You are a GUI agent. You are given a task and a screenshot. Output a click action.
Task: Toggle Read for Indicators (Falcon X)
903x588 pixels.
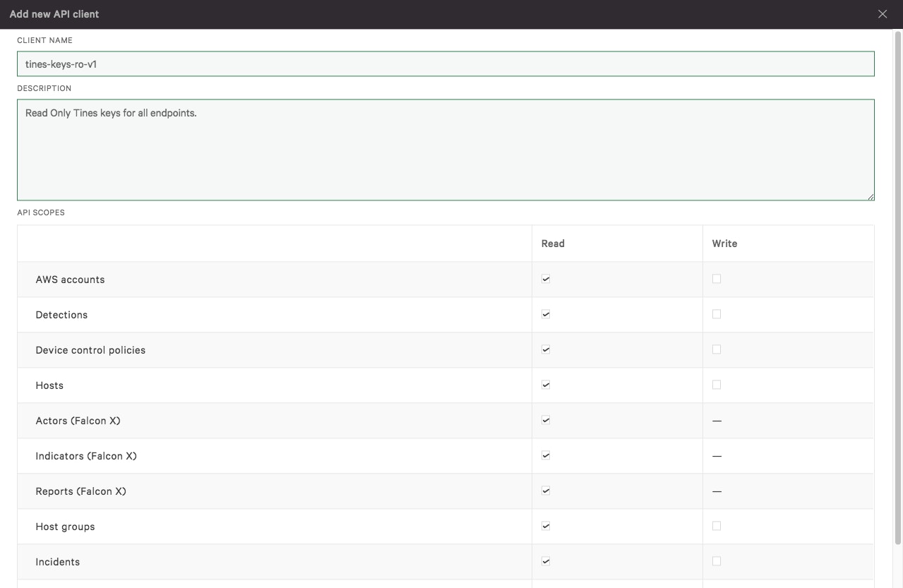pyautogui.click(x=546, y=455)
